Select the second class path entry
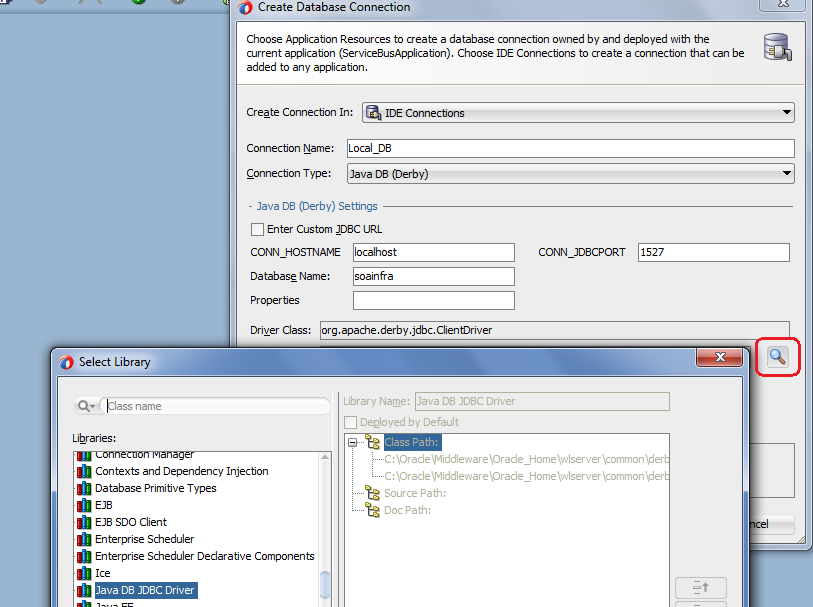Image resolution: width=813 pixels, height=607 pixels. pos(526,476)
